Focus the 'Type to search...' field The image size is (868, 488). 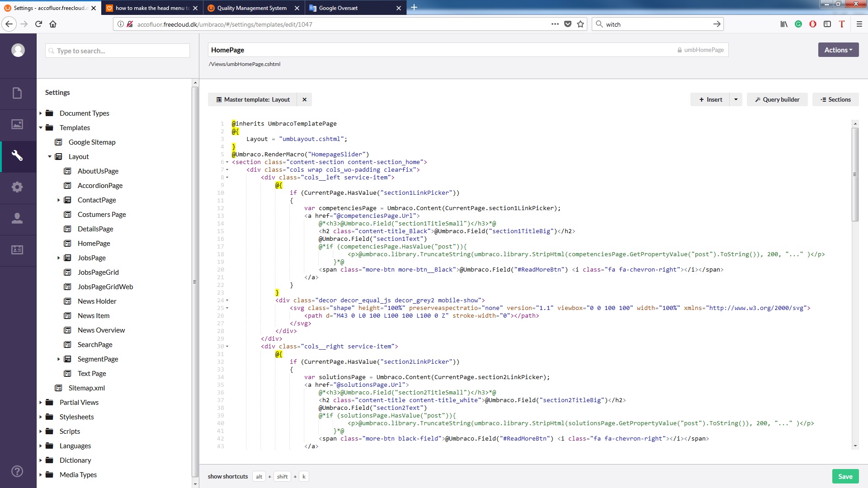[118, 51]
